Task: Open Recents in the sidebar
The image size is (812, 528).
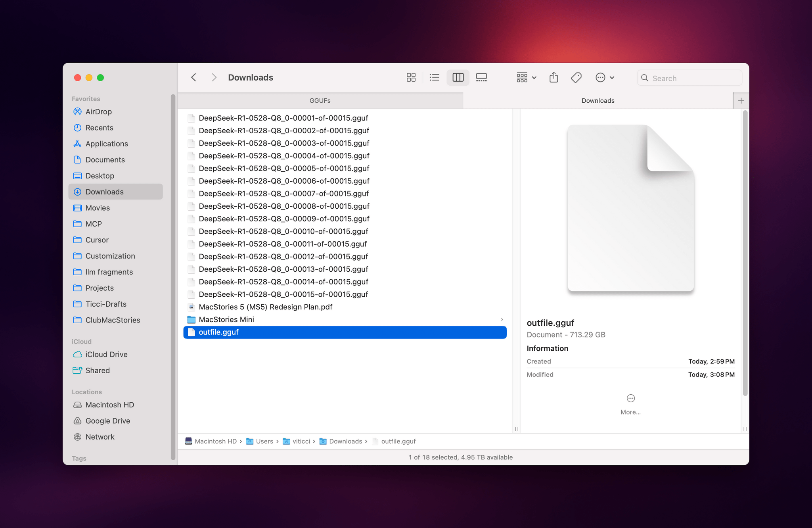Action: (x=115, y=128)
